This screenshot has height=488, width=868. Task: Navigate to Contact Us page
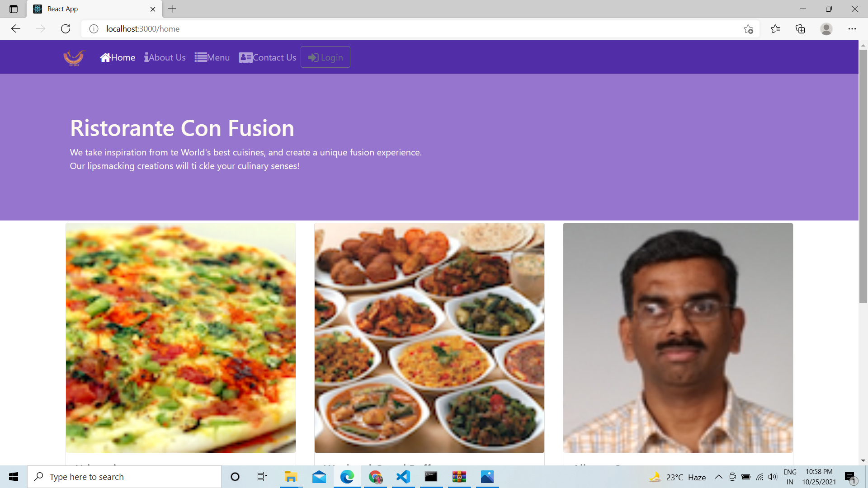pos(268,57)
